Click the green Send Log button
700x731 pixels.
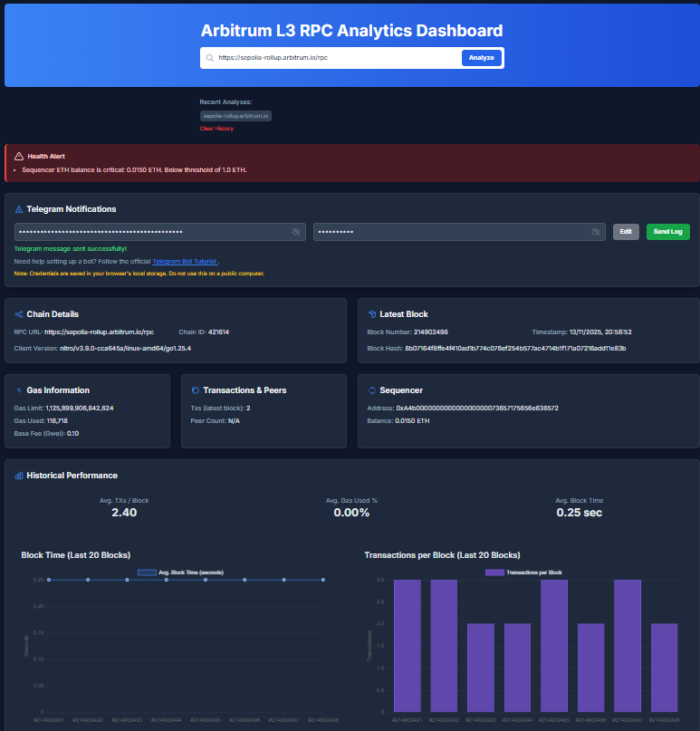[667, 232]
